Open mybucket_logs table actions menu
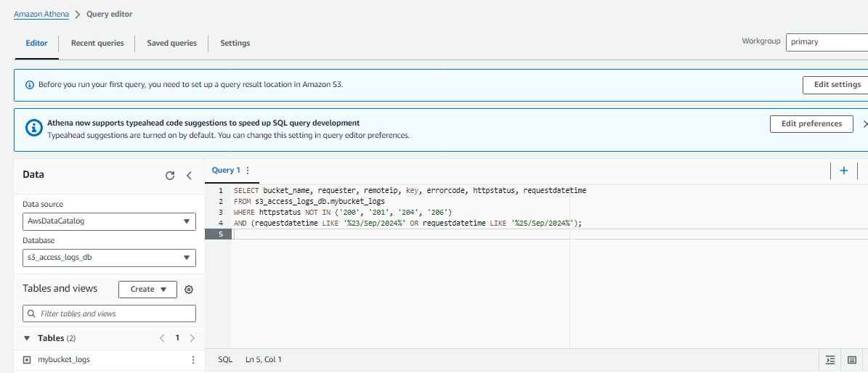 [192, 360]
